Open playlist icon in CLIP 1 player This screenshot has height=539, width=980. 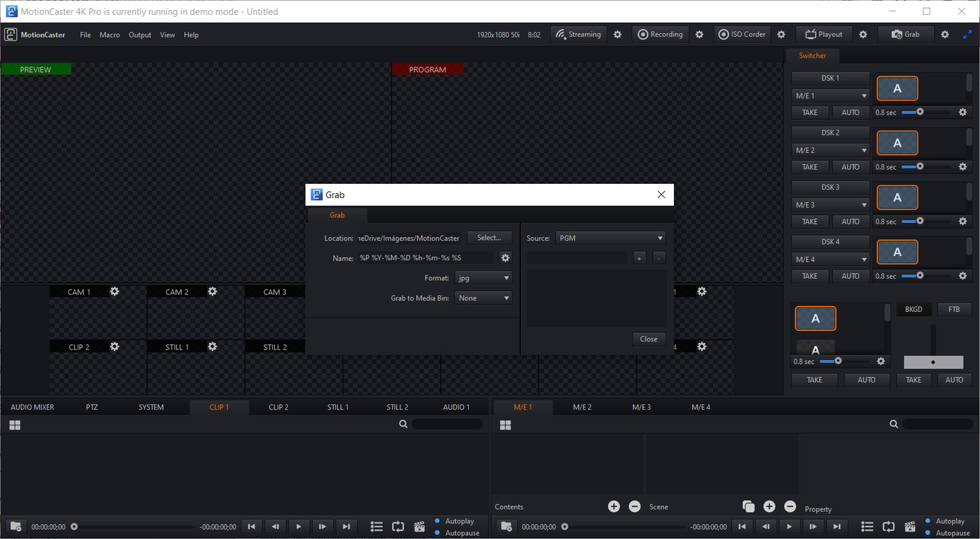[x=377, y=527]
